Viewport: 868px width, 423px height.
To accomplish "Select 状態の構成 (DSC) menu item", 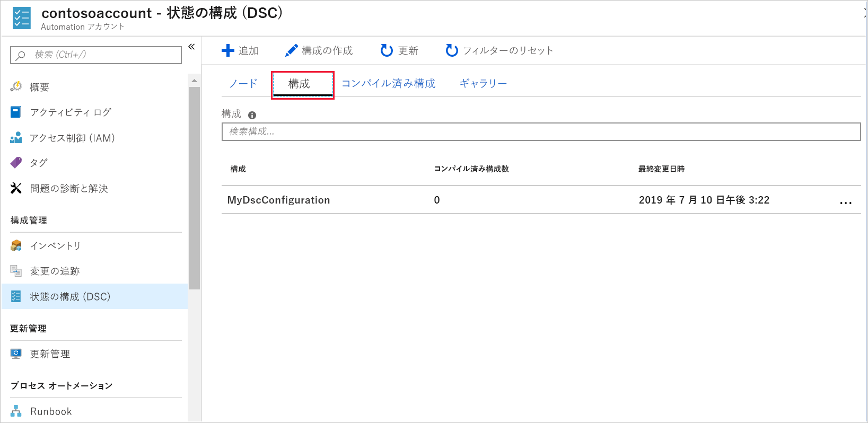I will click(95, 296).
